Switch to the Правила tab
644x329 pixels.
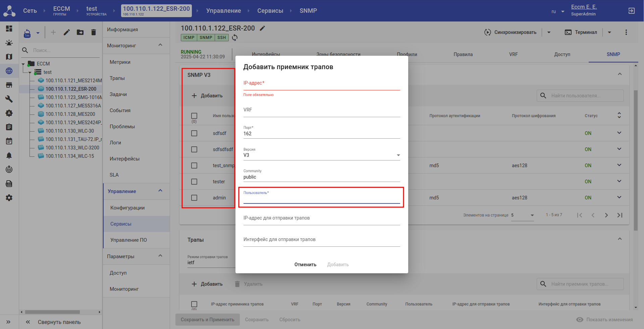[463, 54]
